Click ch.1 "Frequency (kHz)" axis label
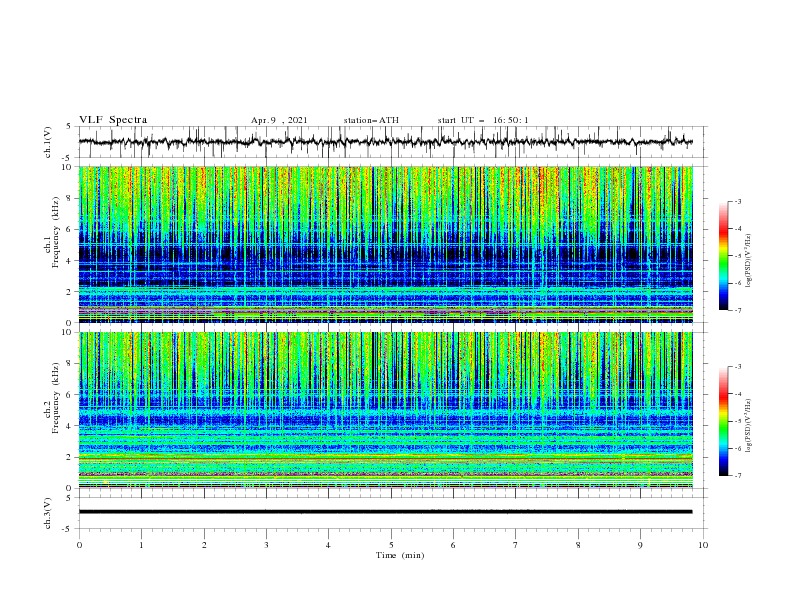 56,233
